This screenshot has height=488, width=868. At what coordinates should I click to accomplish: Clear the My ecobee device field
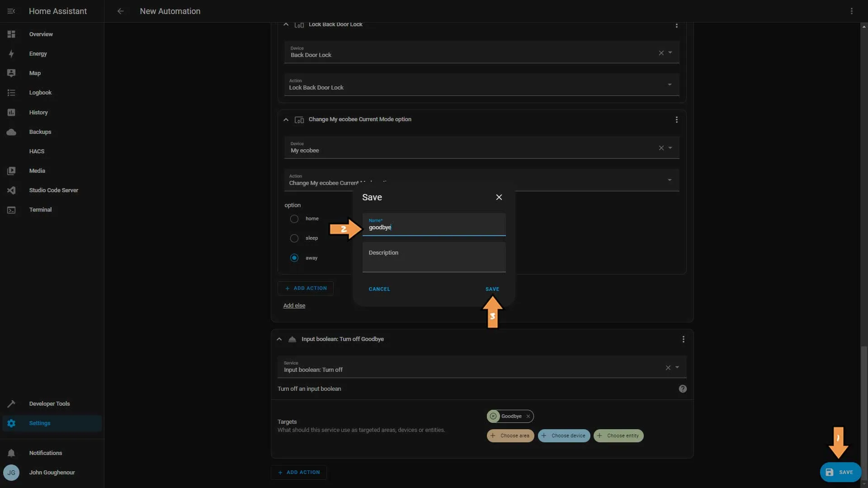pos(661,148)
